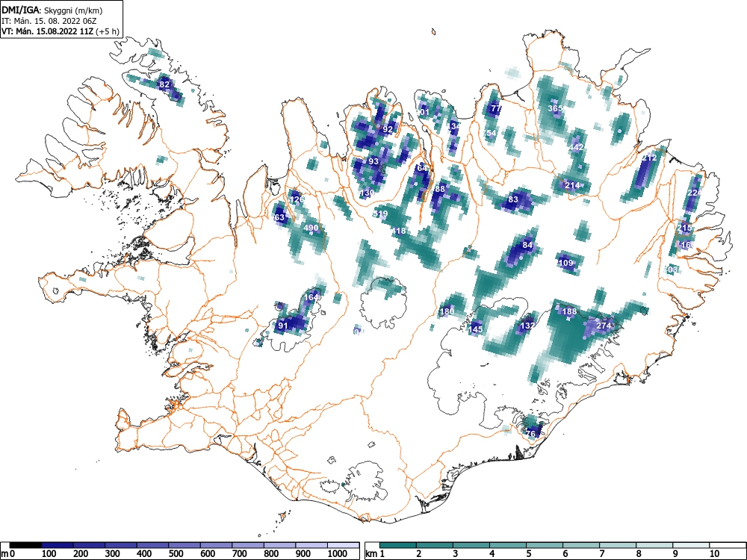Click the pale lavender swatch right of 1000
Viewport: 747px width, 560px height.
tap(343, 545)
